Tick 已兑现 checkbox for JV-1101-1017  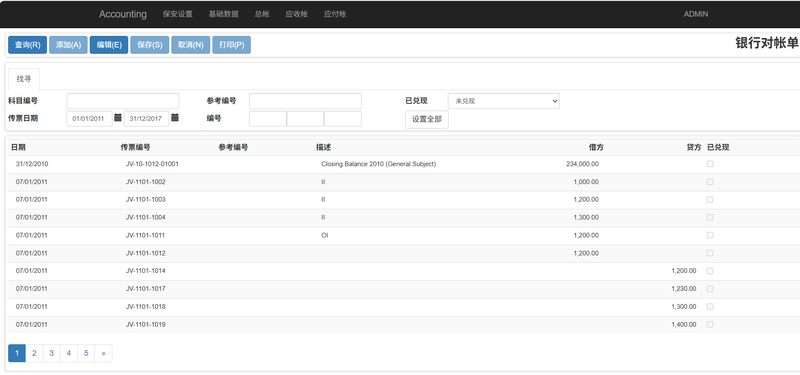(x=710, y=289)
